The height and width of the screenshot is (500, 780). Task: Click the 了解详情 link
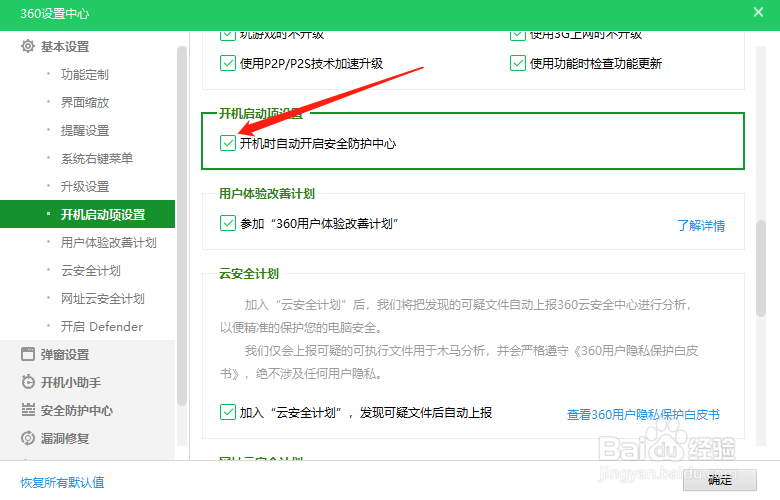701,225
